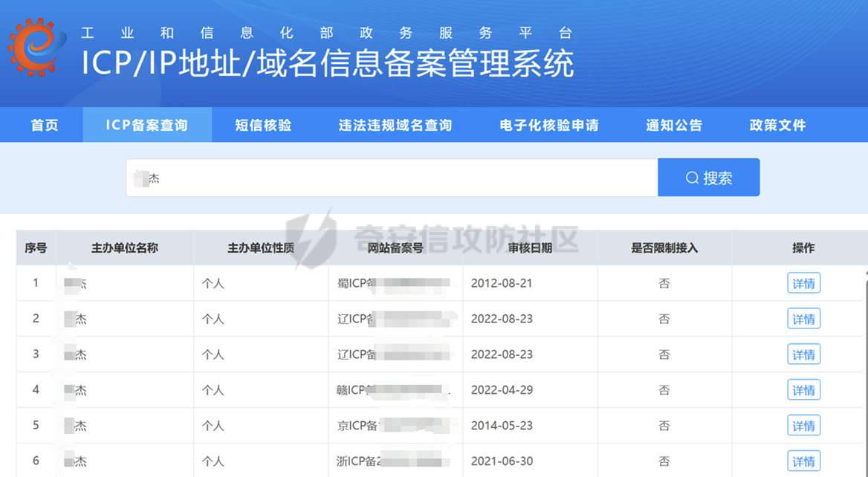Open 违法违规域名查询 tab
Image resolution: width=868 pixels, height=477 pixels.
(x=395, y=125)
